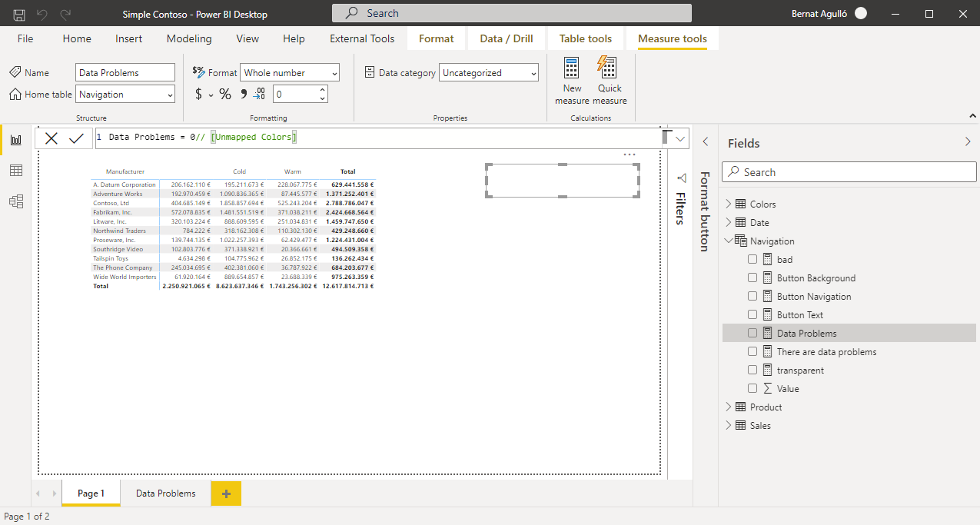Image resolution: width=980 pixels, height=525 pixels.
Task: Open Model view in left sidebar
Action: (x=15, y=201)
